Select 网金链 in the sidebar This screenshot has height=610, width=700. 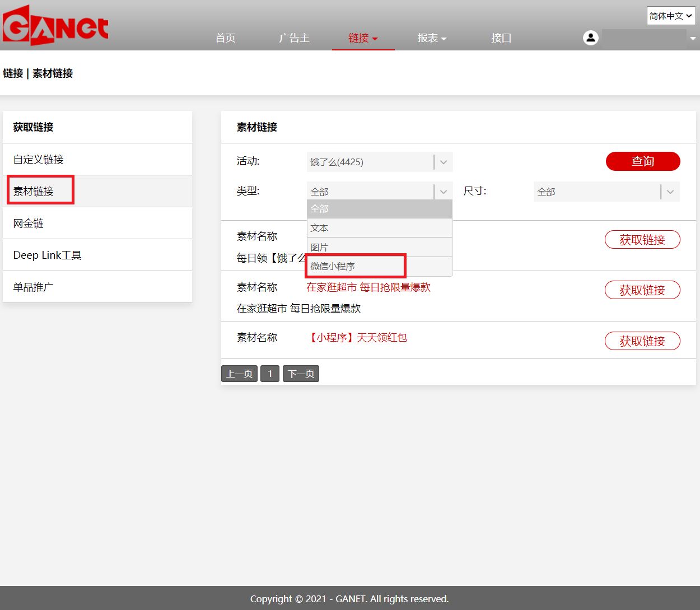(x=97, y=223)
